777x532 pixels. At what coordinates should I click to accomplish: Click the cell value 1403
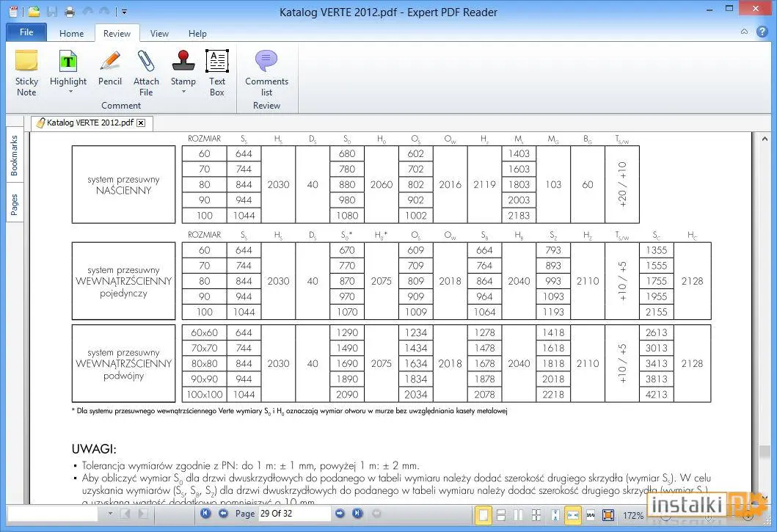[519, 153]
